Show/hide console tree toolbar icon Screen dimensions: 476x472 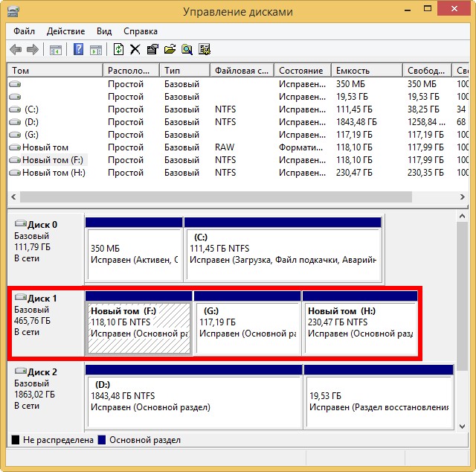click(56, 50)
